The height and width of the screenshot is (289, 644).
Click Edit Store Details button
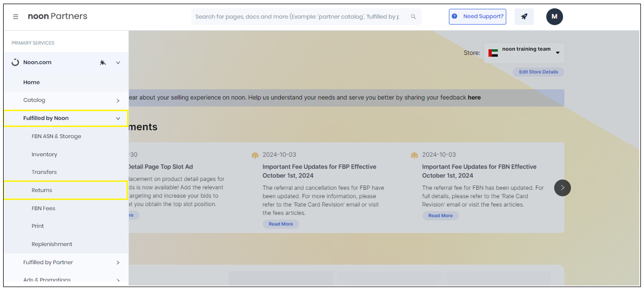click(x=538, y=72)
